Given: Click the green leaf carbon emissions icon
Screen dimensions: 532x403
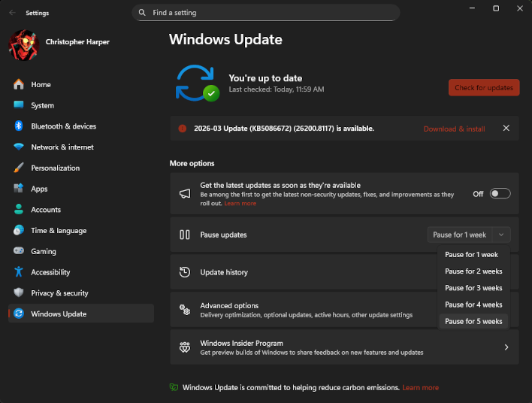Looking at the screenshot, I should [174, 387].
